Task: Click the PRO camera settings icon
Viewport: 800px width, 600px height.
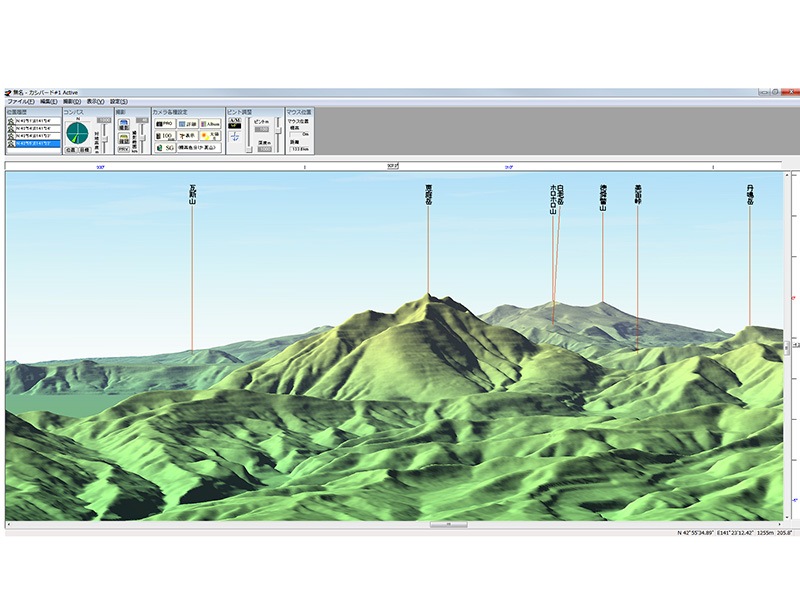Action: click(165, 123)
